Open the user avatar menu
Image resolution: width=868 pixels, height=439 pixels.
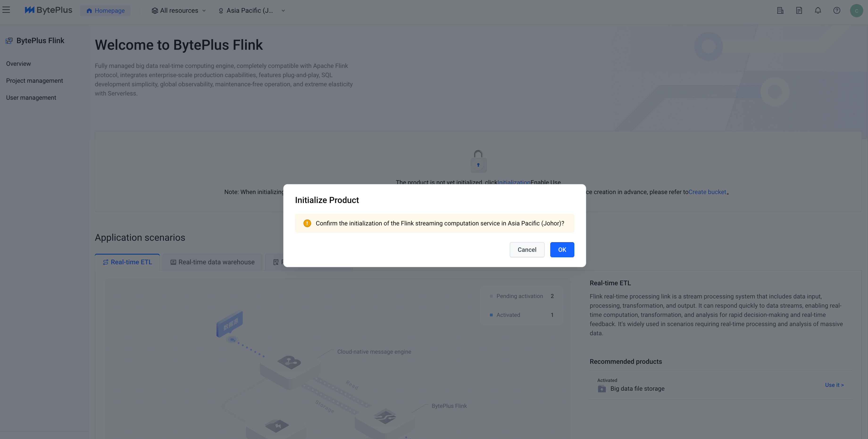click(x=856, y=10)
